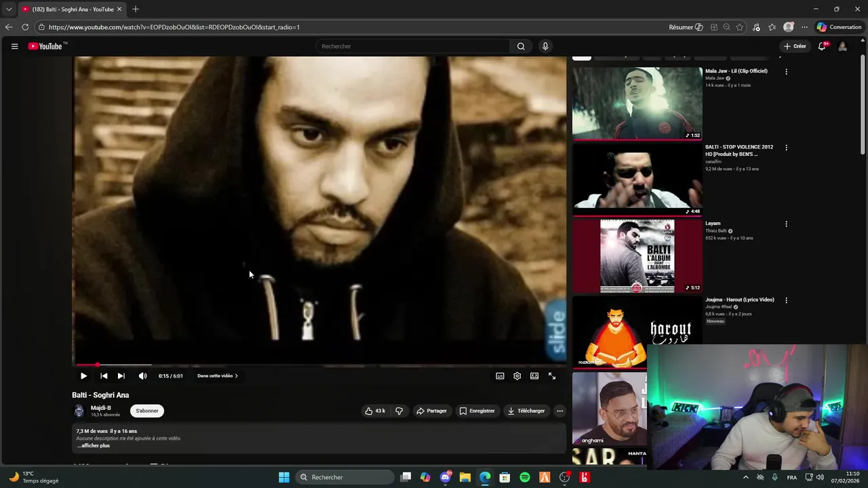868x488 pixels.
Task: Click 'Mala Jaw - Lil (Clip Officiel)' title
Action: point(736,70)
